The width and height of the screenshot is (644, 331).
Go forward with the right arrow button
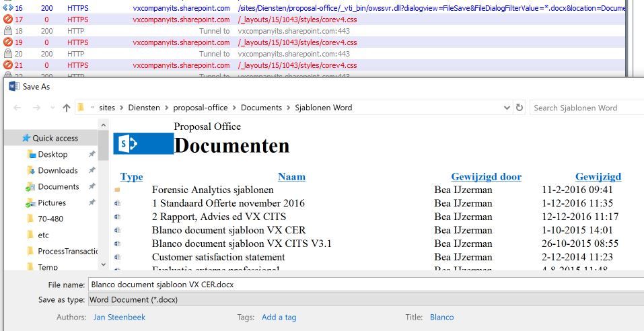click(x=36, y=108)
